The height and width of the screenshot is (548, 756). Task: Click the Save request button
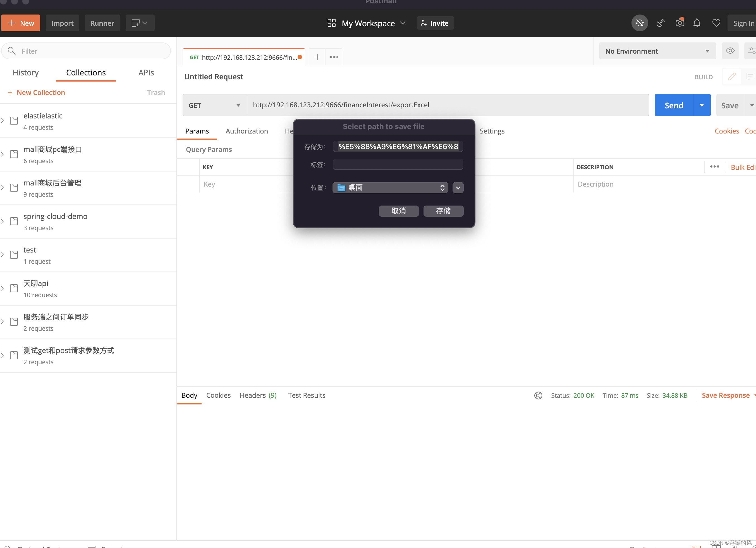[x=730, y=105]
